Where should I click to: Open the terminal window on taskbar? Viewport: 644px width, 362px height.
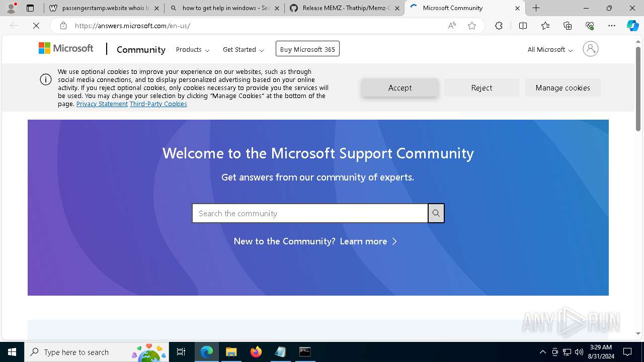pos(305,352)
